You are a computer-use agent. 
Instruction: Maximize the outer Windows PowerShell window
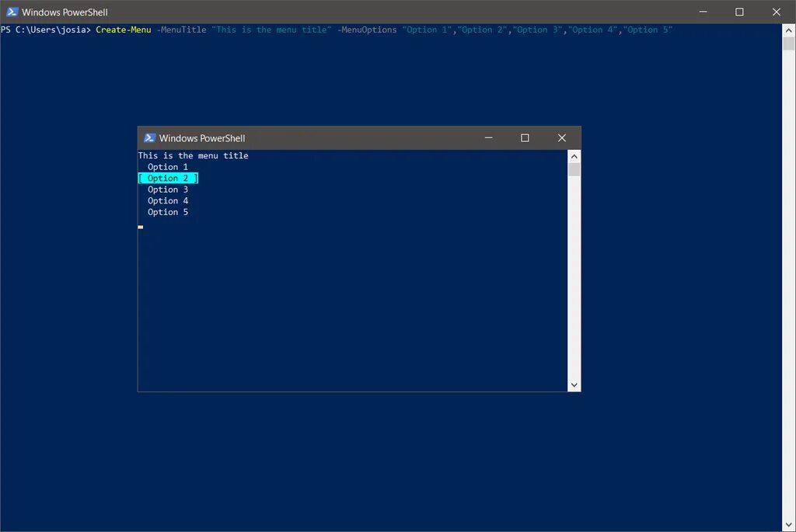click(740, 12)
